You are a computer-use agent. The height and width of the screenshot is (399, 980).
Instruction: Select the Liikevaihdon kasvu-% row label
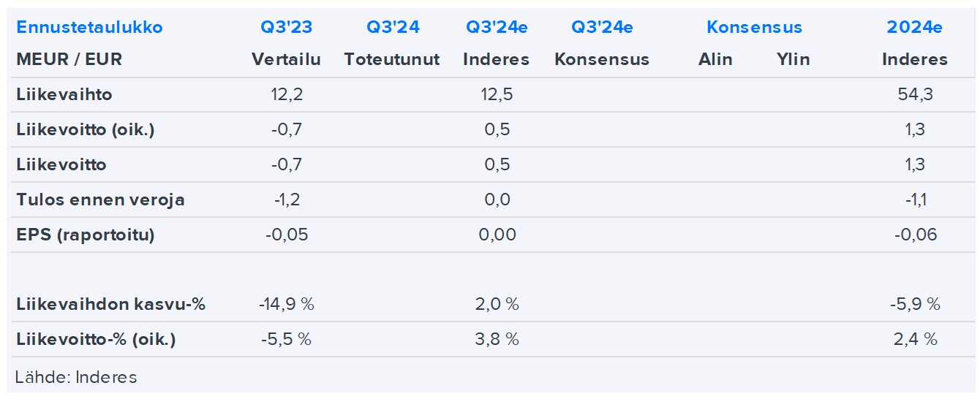110,304
